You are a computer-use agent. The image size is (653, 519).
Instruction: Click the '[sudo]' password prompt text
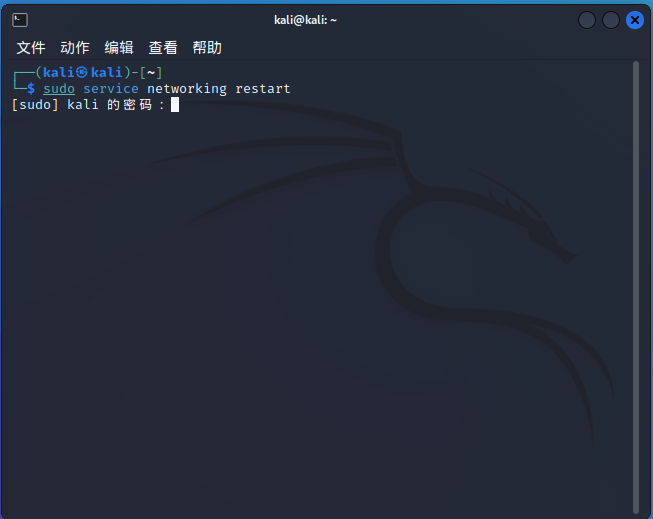click(35, 105)
